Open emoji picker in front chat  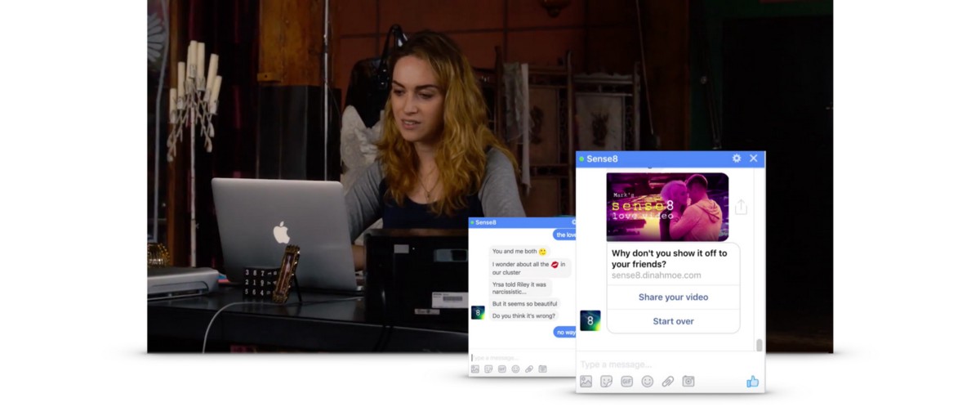[x=648, y=382]
